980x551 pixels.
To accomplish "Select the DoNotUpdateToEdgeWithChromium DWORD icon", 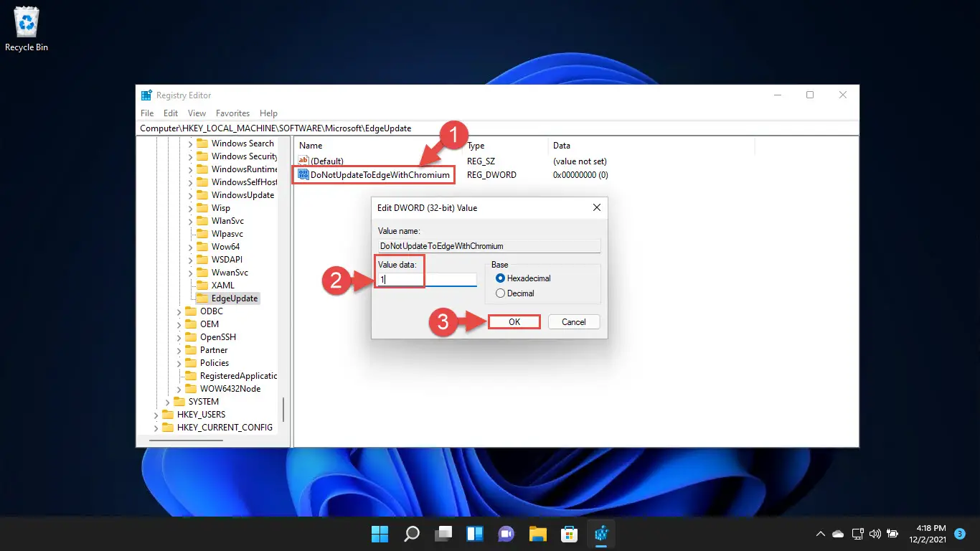I will pos(303,174).
